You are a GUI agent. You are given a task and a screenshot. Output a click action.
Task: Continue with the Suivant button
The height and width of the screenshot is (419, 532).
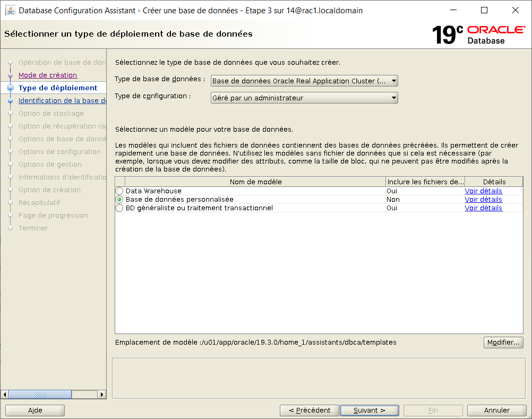(370, 410)
